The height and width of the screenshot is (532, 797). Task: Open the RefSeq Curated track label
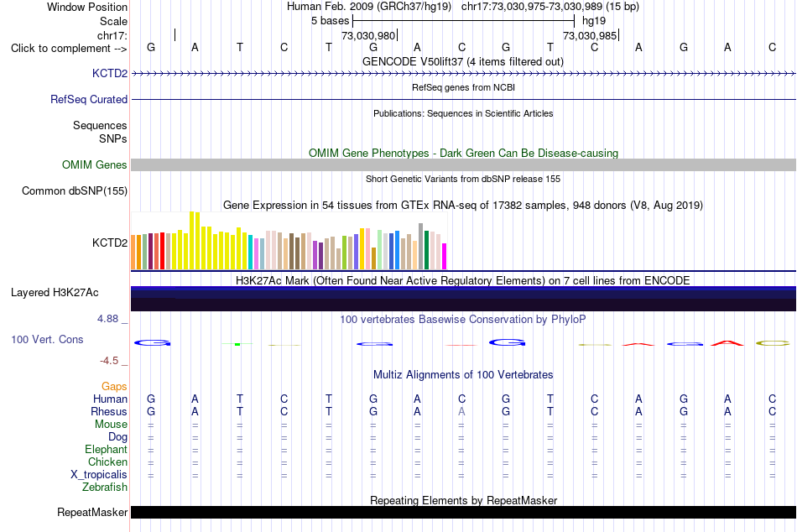pos(89,99)
